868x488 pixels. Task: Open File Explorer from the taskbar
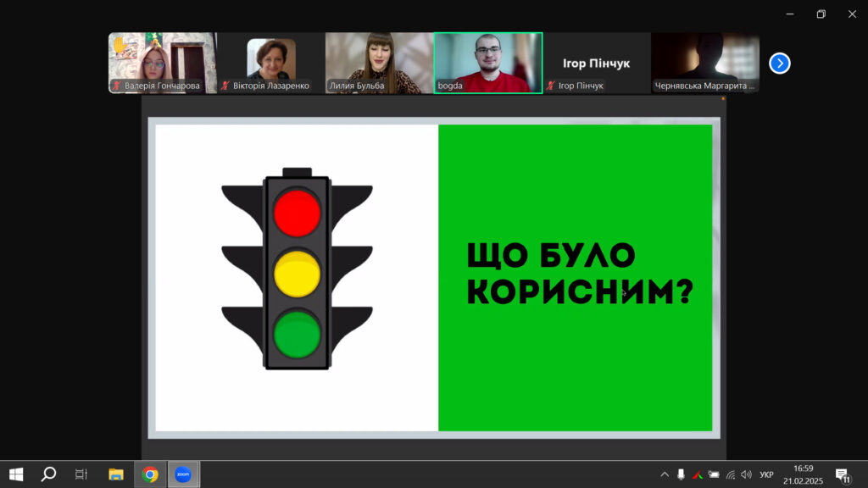pyautogui.click(x=115, y=474)
